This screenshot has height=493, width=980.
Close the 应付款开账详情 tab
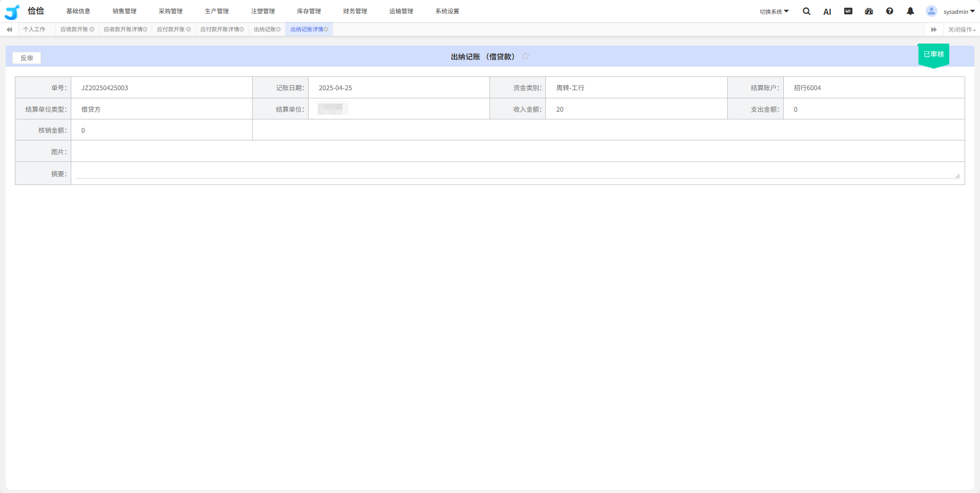[x=242, y=30]
